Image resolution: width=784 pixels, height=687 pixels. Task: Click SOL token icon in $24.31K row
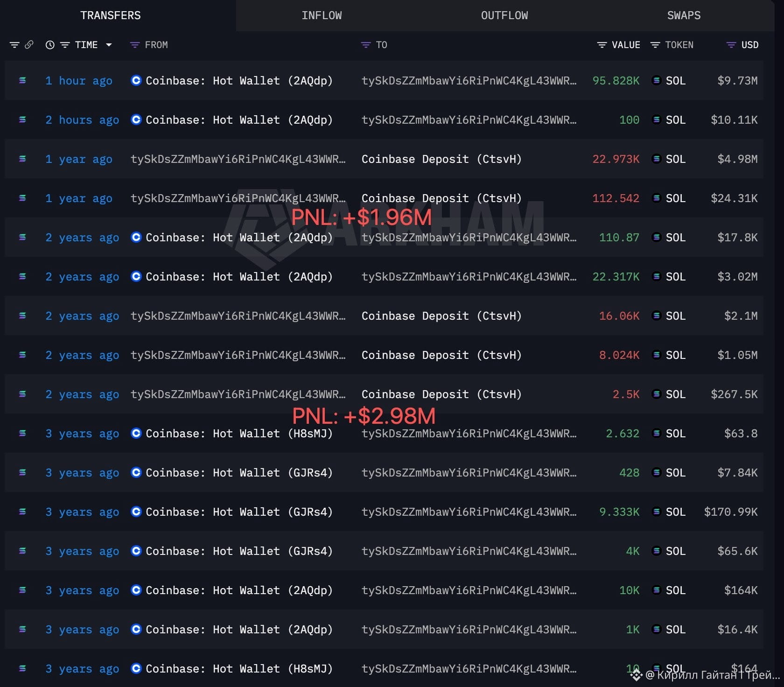pyautogui.click(x=656, y=198)
